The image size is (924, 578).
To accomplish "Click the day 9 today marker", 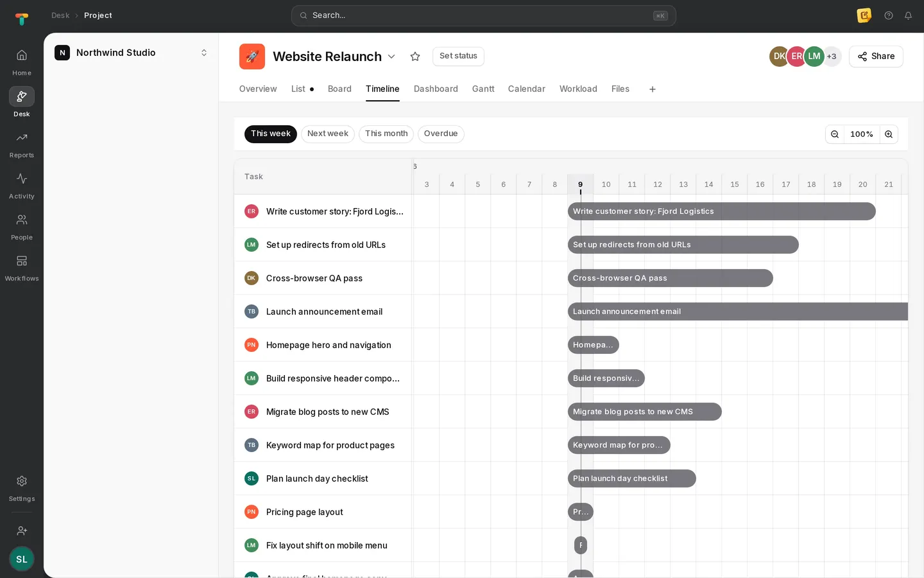I will 581,184.
